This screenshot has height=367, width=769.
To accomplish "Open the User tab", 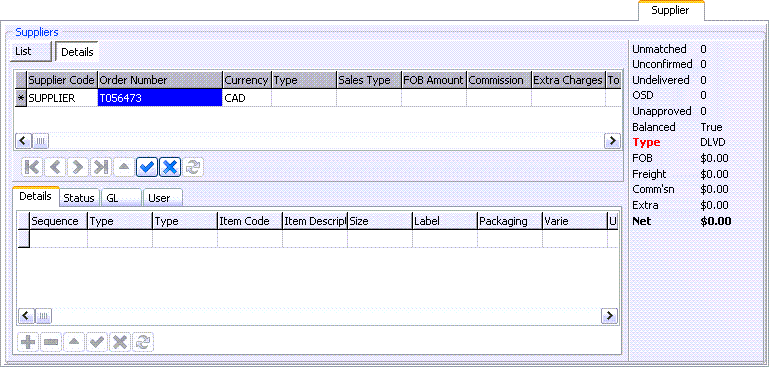I will [x=162, y=198].
